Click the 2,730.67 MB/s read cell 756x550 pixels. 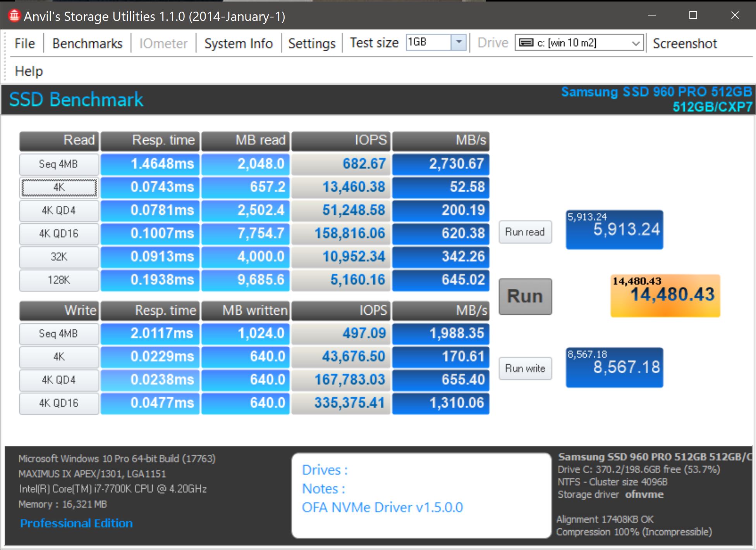click(x=441, y=164)
